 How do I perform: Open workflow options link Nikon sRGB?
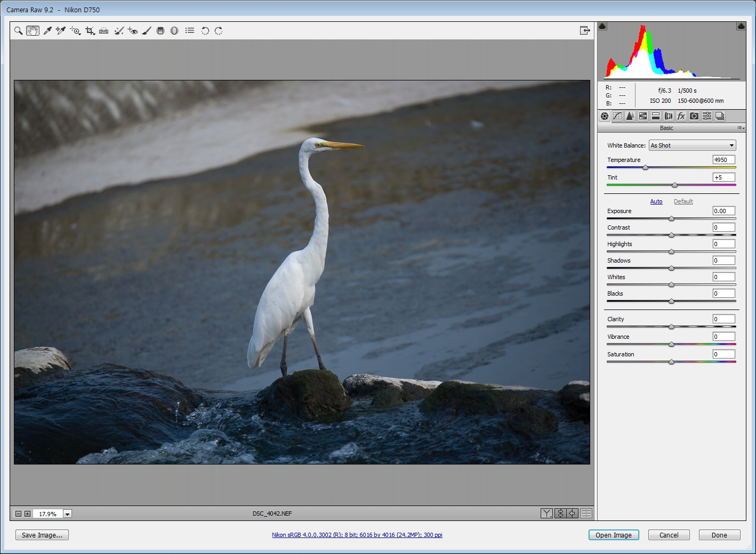(x=357, y=535)
